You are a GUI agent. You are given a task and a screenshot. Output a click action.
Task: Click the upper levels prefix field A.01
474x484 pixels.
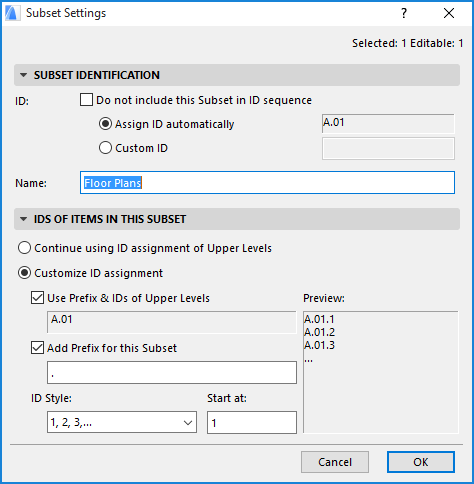click(172, 322)
